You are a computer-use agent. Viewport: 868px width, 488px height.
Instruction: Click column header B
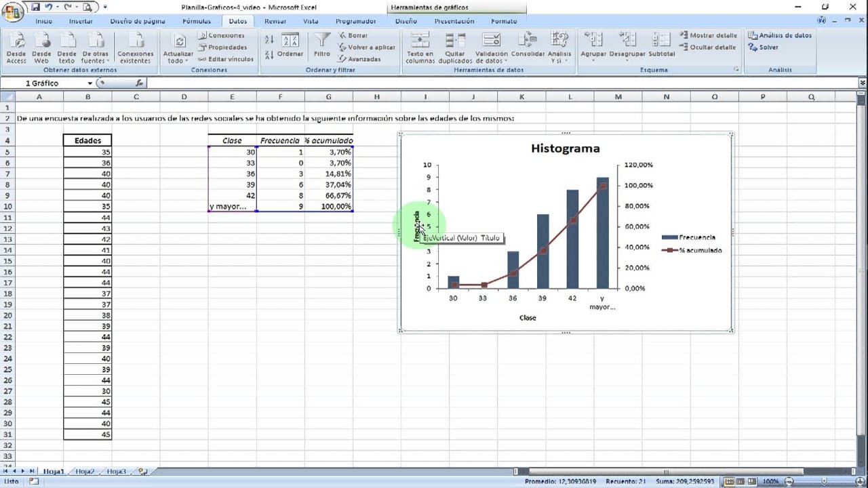point(87,97)
